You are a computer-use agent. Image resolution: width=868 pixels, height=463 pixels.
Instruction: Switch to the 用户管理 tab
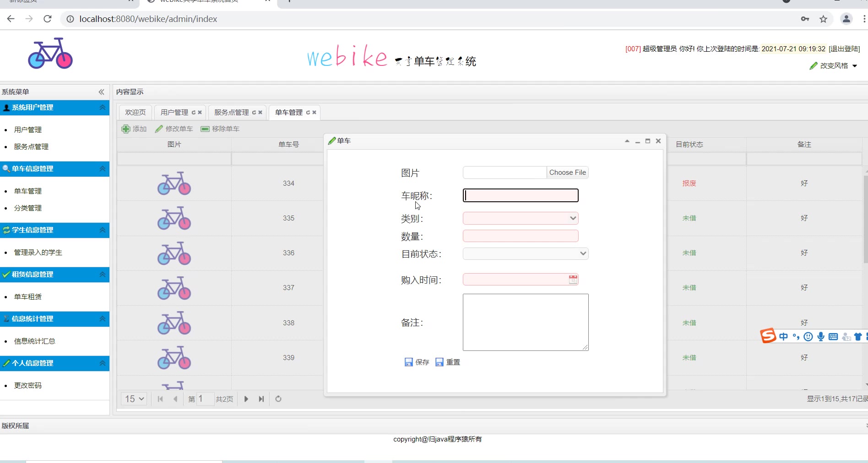tap(174, 113)
